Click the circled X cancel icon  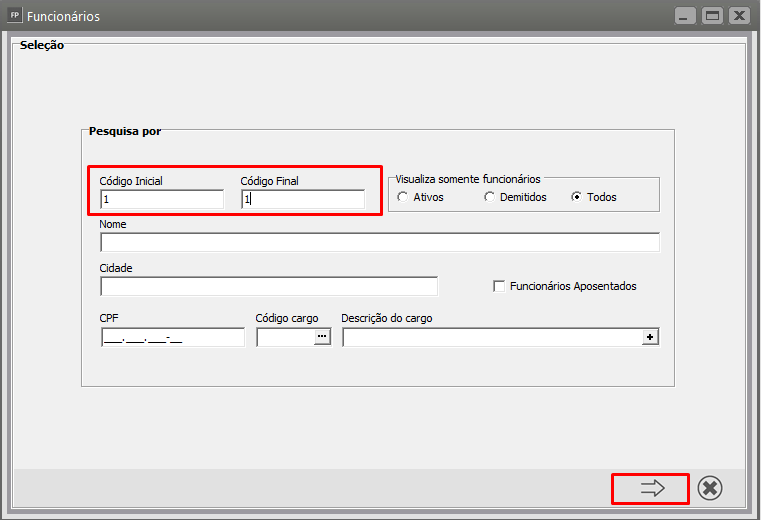click(710, 488)
